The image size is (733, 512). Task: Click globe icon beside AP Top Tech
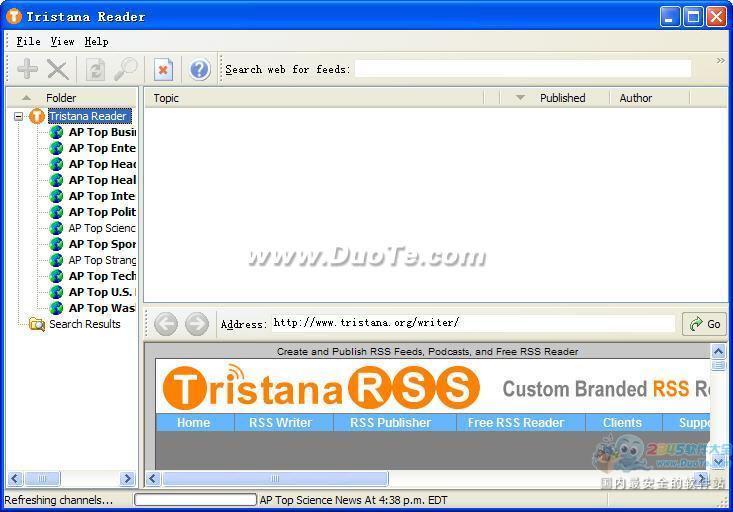[x=56, y=276]
